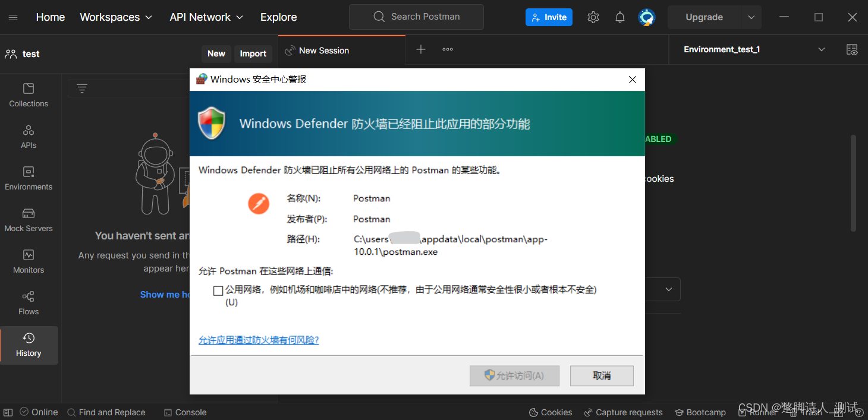Screen dimensions: 868x420
Task: Open Find and Replace
Action: pos(106,412)
